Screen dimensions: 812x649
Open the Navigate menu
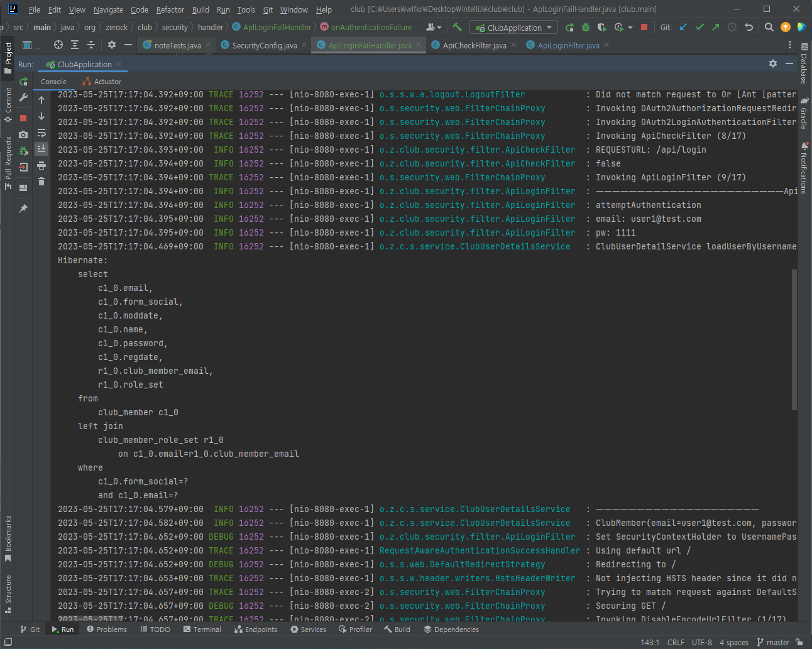coord(108,9)
